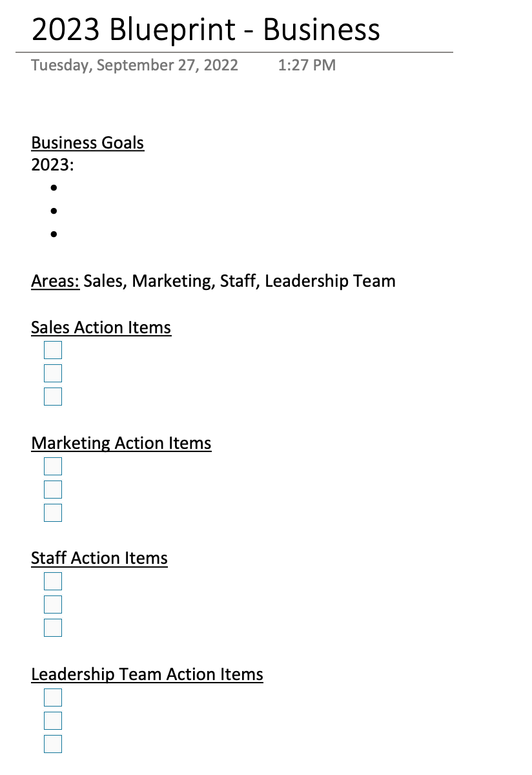532x775 pixels.
Task: Check first Sales Action Items checkbox
Action: 53,350
